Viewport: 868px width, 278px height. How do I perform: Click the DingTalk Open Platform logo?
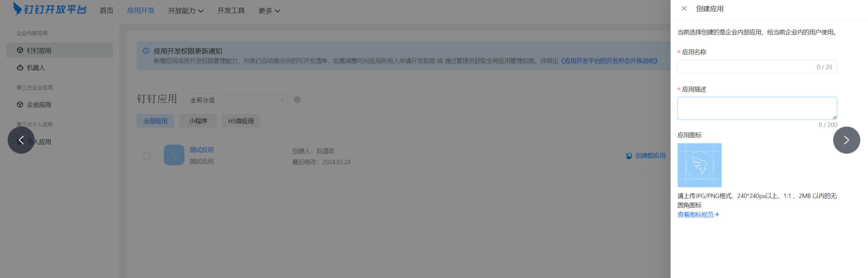[49, 9]
